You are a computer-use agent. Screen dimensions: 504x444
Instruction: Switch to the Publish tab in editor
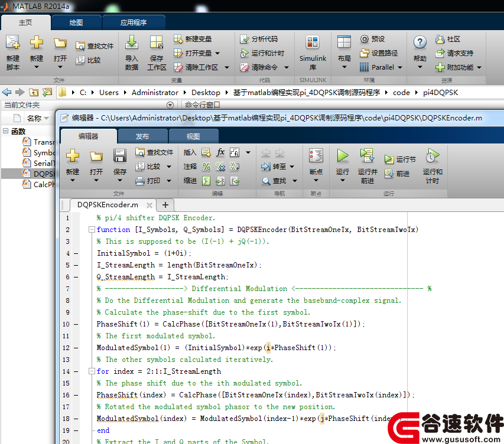pos(142,136)
